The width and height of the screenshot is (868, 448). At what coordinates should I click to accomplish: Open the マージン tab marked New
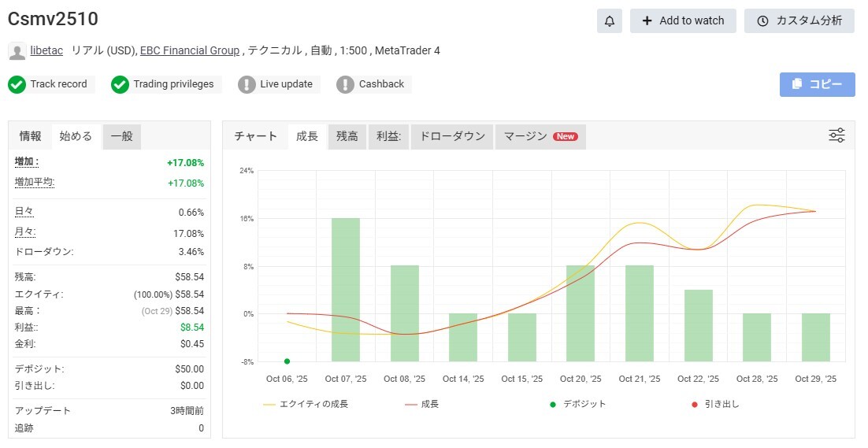pos(540,136)
